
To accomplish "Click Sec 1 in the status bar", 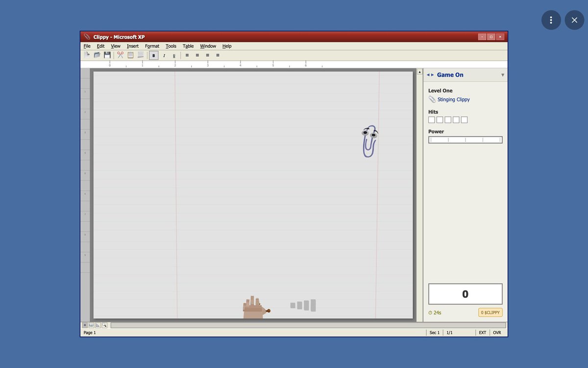I will tap(435, 333).
